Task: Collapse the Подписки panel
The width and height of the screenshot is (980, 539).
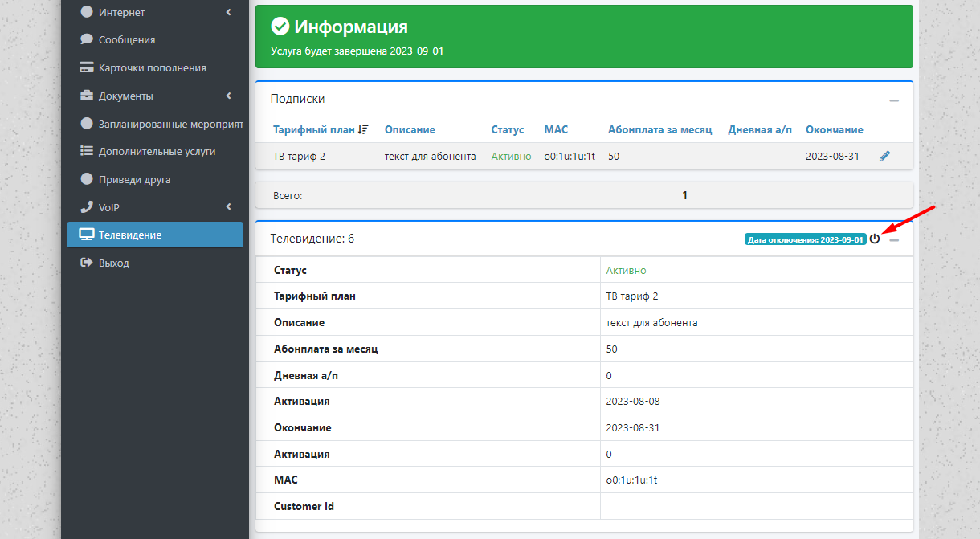Action: pyautogui.click(x=894, y=100)
